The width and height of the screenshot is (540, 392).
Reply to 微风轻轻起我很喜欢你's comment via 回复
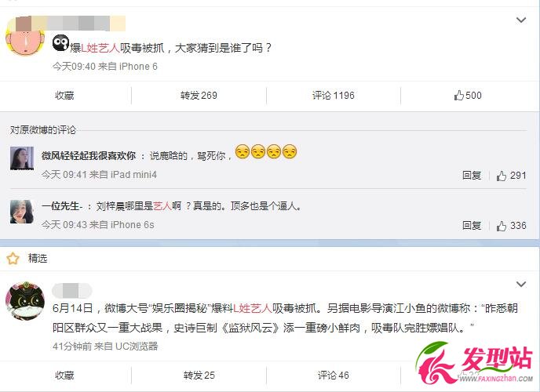click(x=472, y=176)
